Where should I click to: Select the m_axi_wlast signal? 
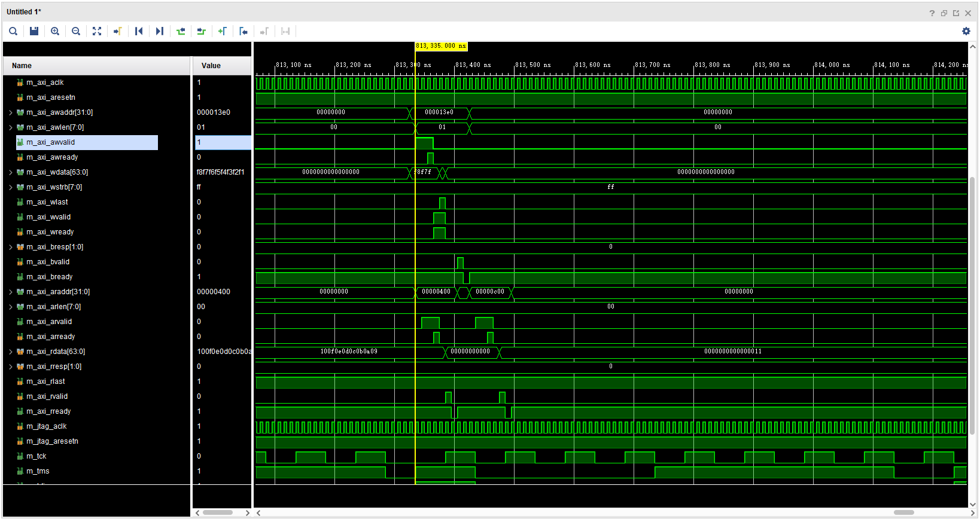tap(47, 202)
